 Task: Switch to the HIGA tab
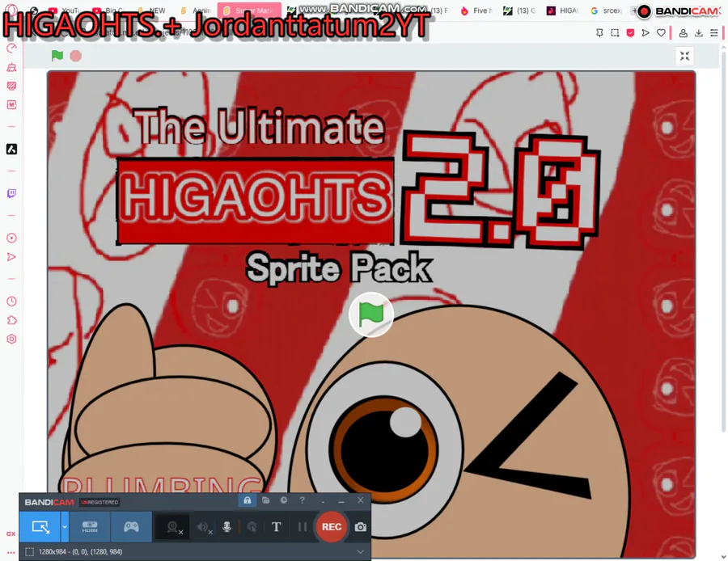click(562, 11)
